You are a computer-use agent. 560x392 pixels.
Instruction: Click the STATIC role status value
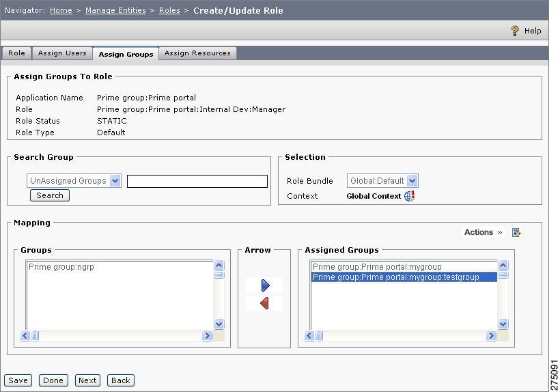tap(112, 121)
